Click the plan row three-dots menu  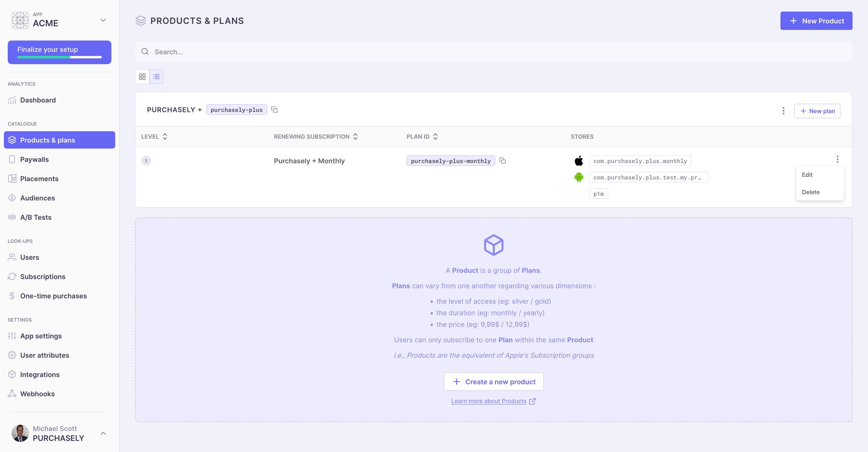pos(837,159)
